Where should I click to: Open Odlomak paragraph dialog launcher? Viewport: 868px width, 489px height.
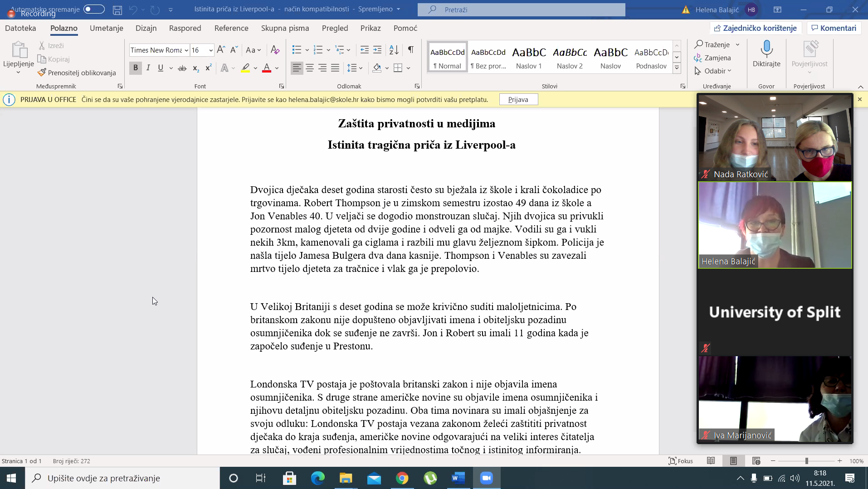tap(417, 86)
